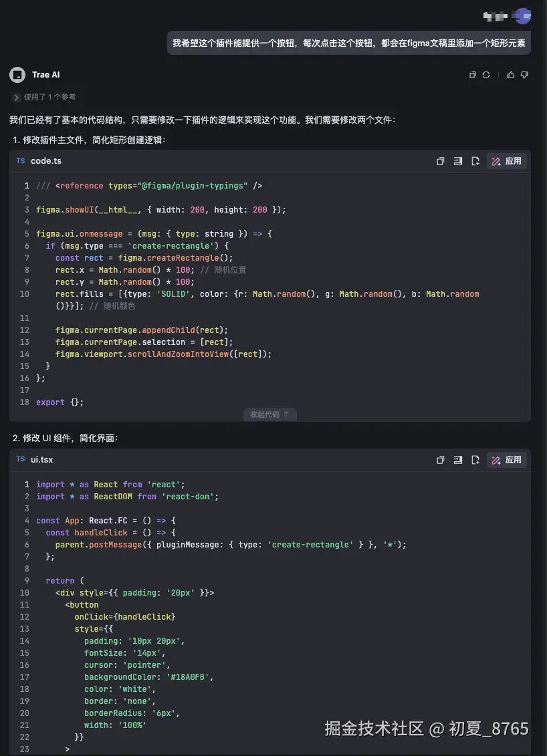Click the reference types line in code.ts
Image resolution: width=547 pixels, height=756 pixels.
(x=148, y=186)
